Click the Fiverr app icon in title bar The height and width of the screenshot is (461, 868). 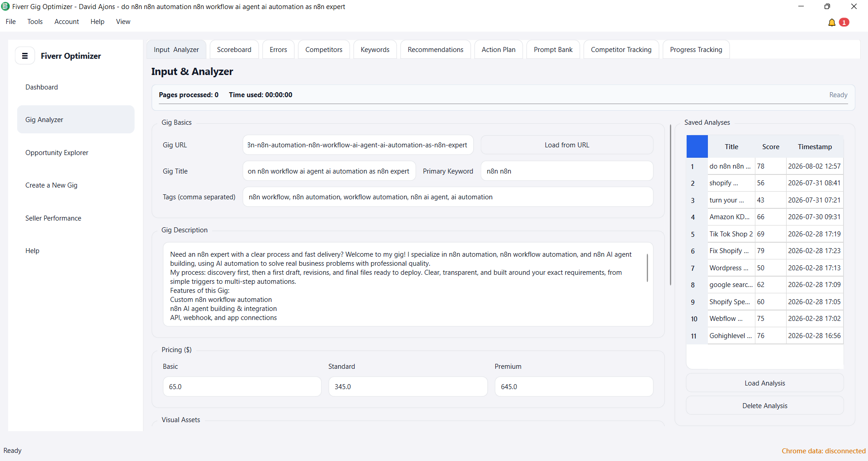pos(5,6)
